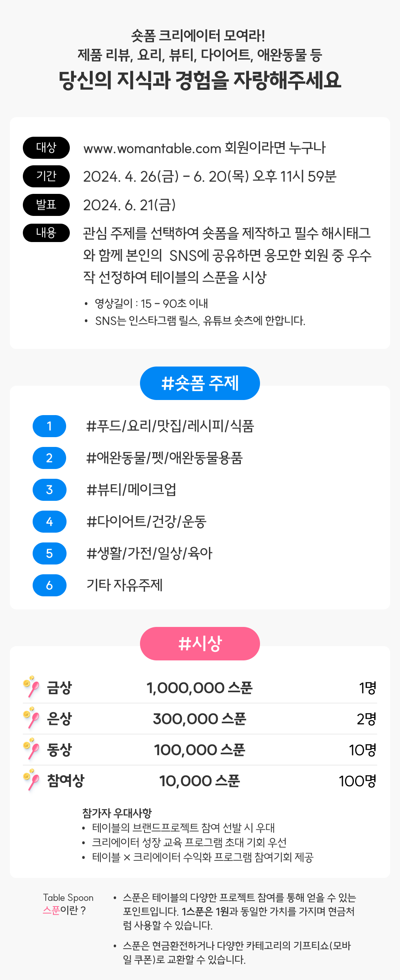Click the #숏폼 주제 blue header pill

[x=200, y=383]
